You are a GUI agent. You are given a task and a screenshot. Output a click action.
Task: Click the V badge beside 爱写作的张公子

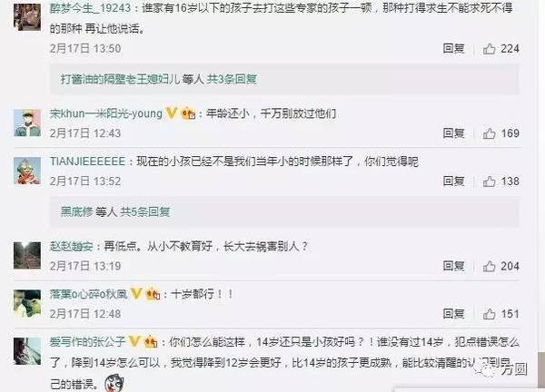134,342
